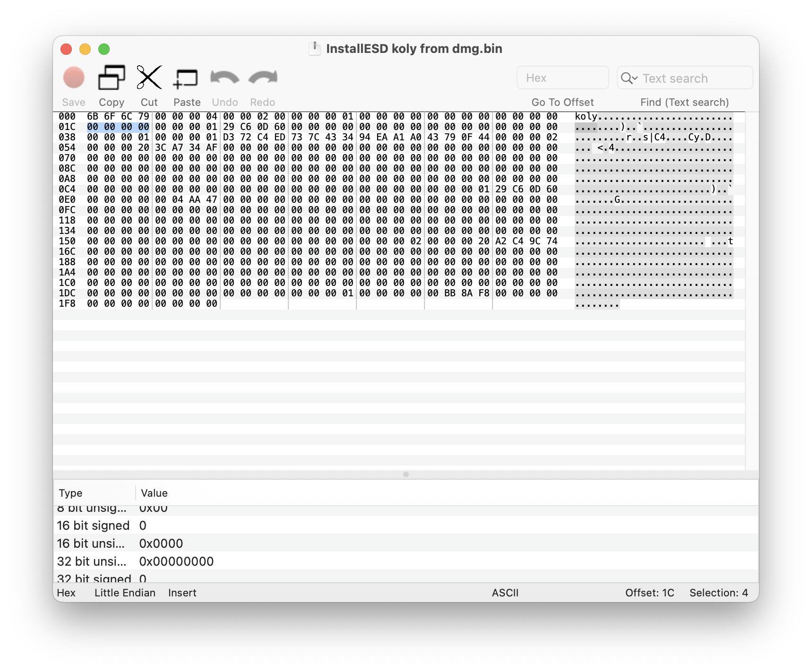
Task: Click the Cut scissors icon
Action: (149, 78)
